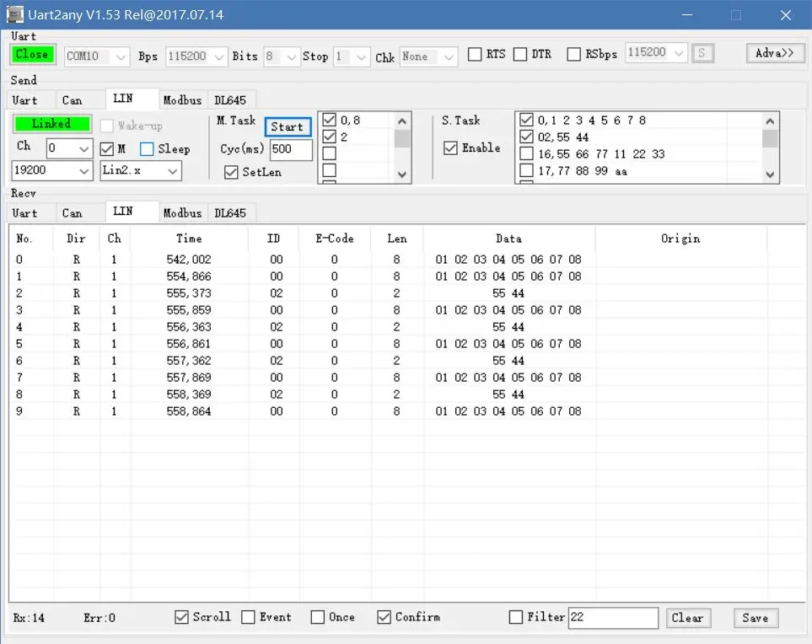
Task: Click the Time column header
Action: click(x=189, y=239)
